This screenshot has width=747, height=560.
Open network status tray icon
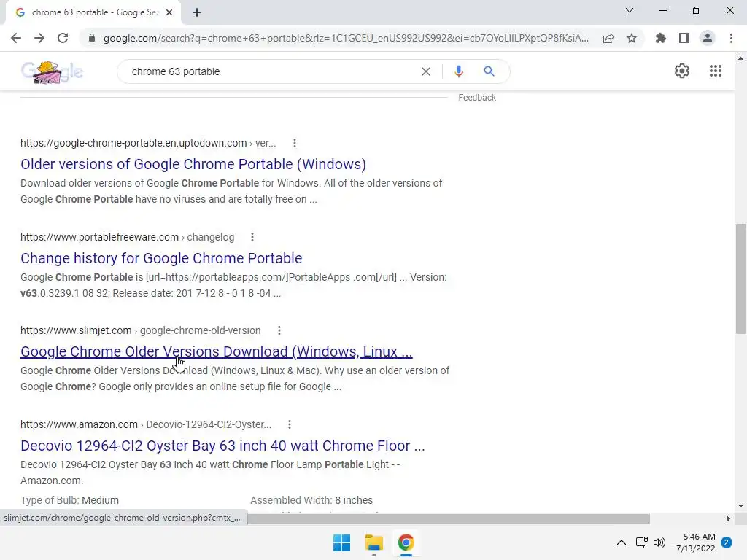click(x=642, y=542)
